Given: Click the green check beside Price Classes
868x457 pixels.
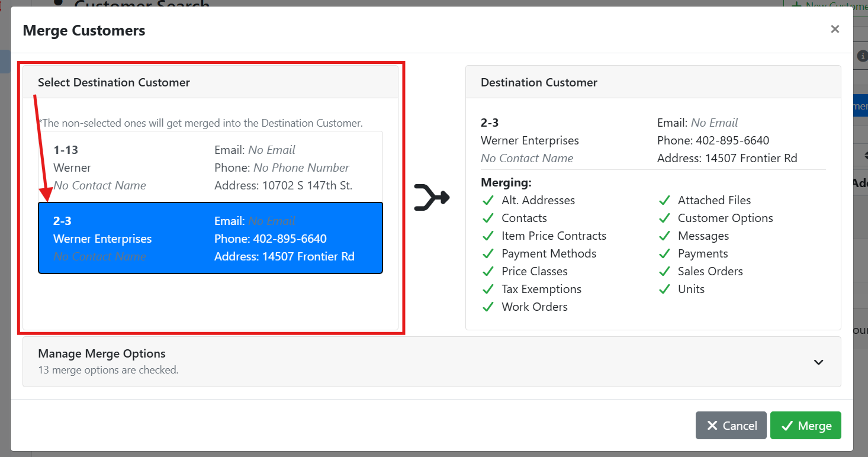Looking at the screenshot, I should pos(488,272).
